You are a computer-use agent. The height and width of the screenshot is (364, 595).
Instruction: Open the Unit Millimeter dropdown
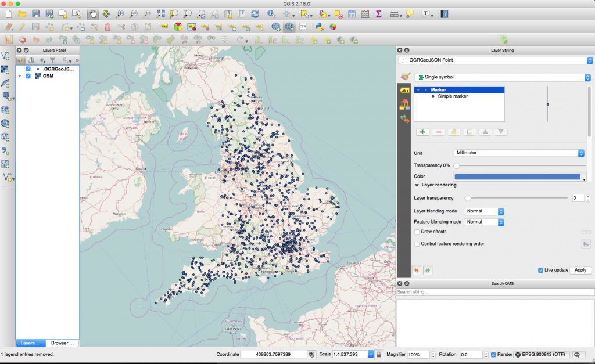tap(519, 153)
